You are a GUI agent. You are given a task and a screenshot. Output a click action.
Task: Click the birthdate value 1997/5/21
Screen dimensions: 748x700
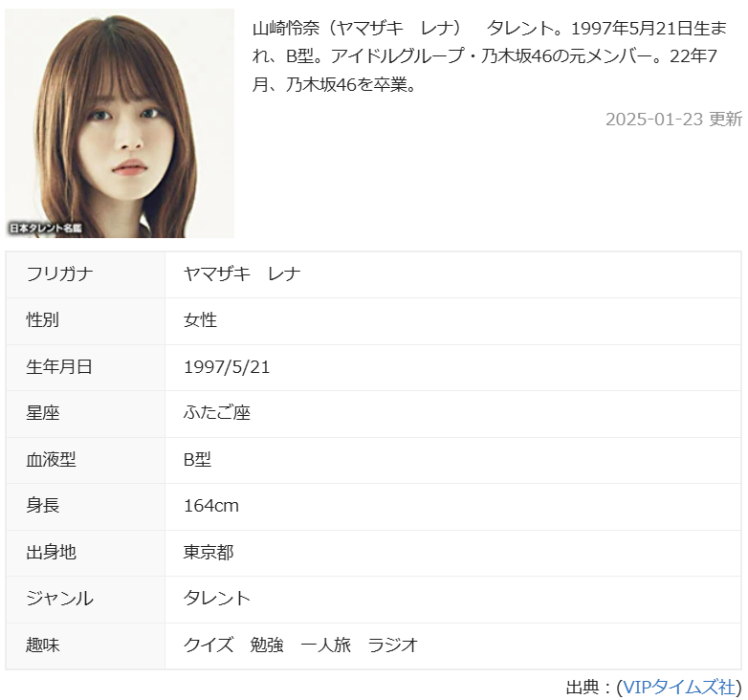point(227,366)
